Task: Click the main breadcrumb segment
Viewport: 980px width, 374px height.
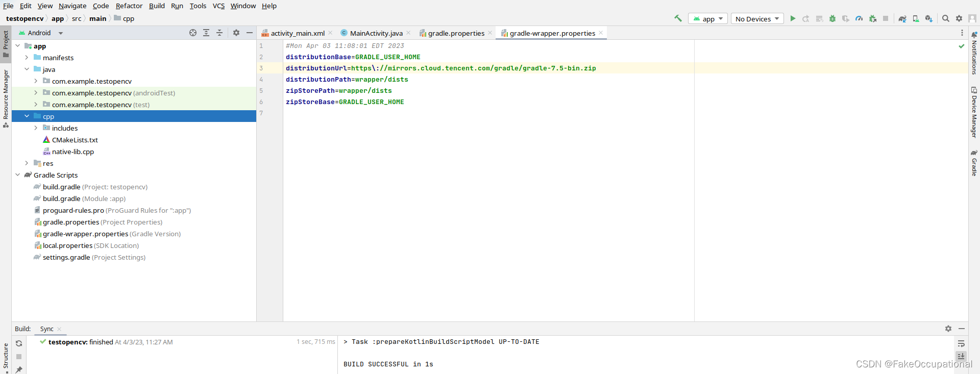Action: pos(98,18)
